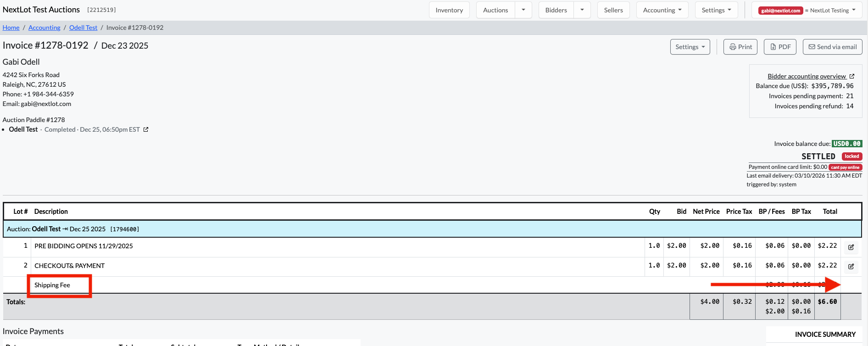Expand Auctions dropdown arrow
Screen dimensions: 868x346
pyautogui.click(x=523, y=10)
